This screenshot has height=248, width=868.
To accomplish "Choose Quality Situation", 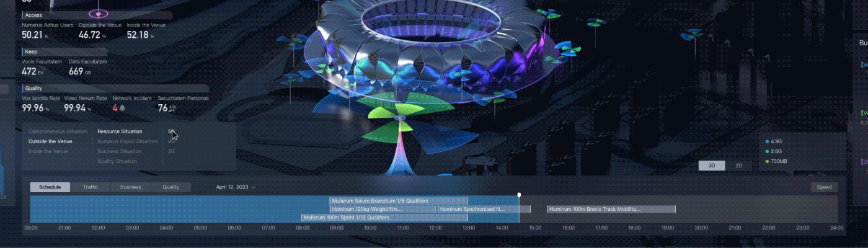I will click(117, 161).
